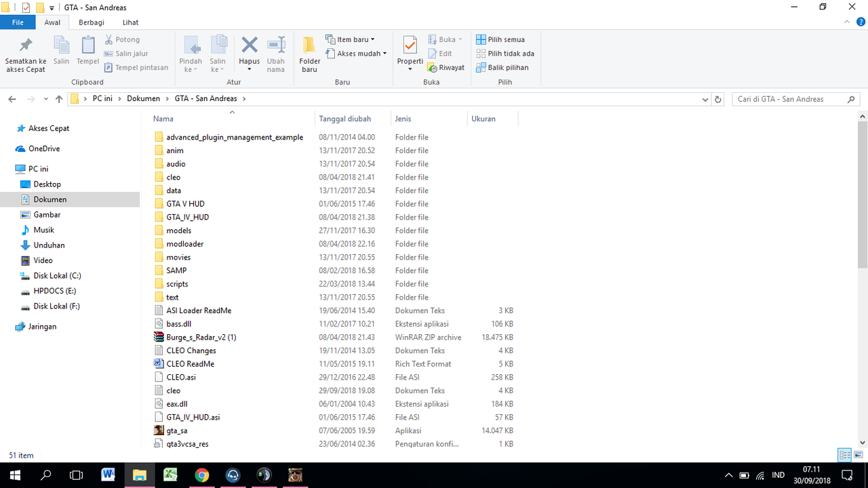
Task: Open the Action Center notification icon
Action: [846, 474]
